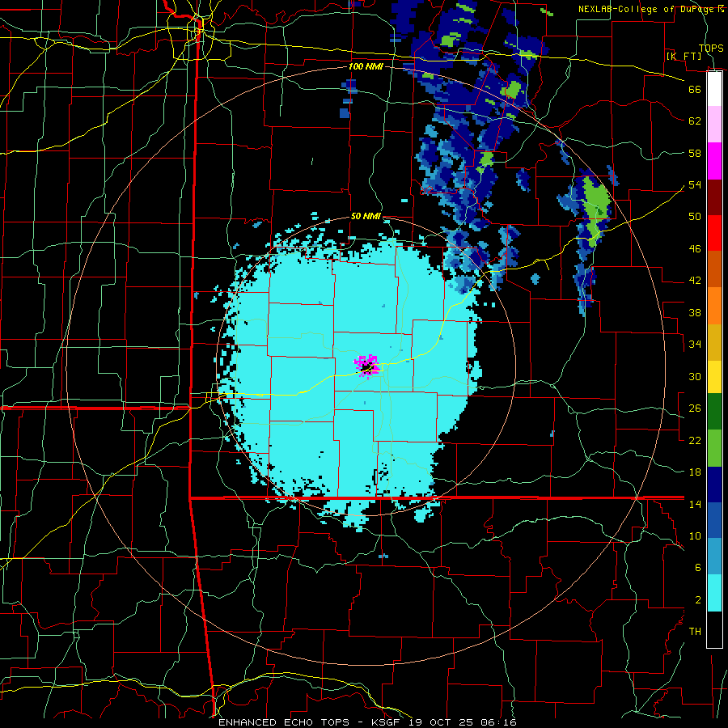
Task: Click the legend value "62"
Action: 695,121
